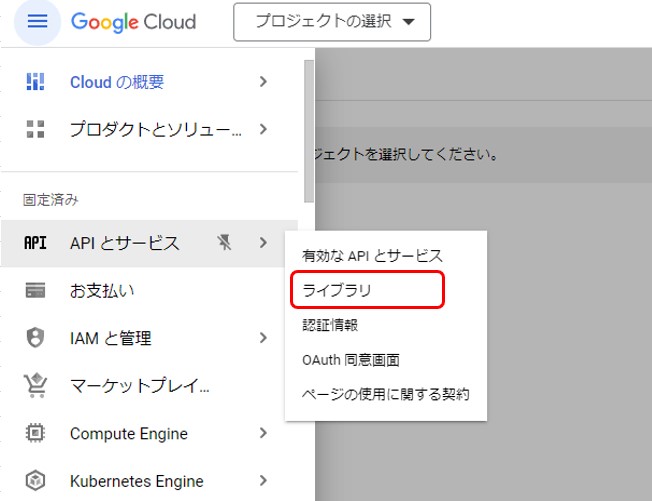Expand the Kubernetes Engine submenu chevron
Image resolution: width=652 pixels, height=501 pixels.
pyautogui.click(x=263, y=480)
